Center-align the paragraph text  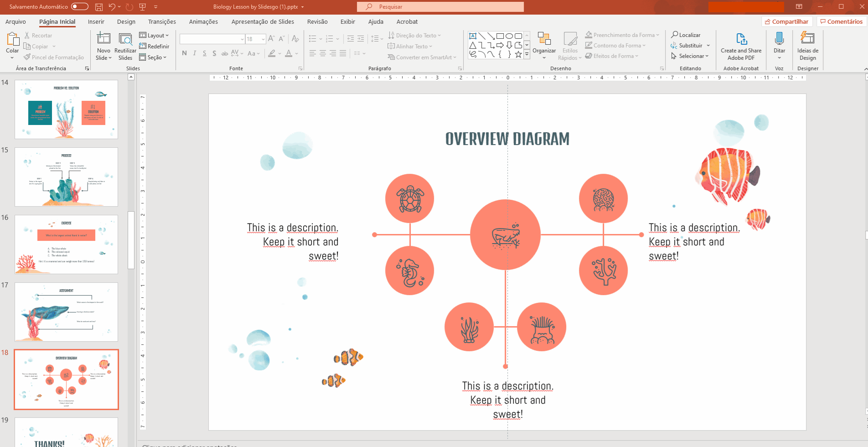point(323,53)
